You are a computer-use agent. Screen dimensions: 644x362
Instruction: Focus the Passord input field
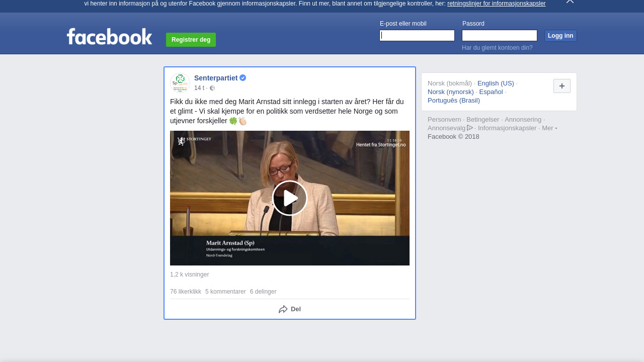click(500, 35)
